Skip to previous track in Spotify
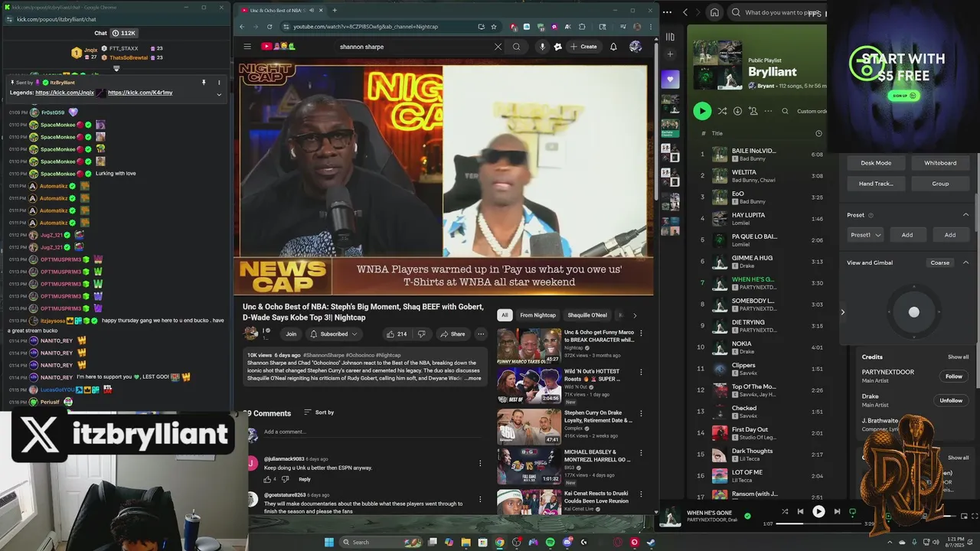The height and width of the screenshot is (551, 980). coord(800,511)
